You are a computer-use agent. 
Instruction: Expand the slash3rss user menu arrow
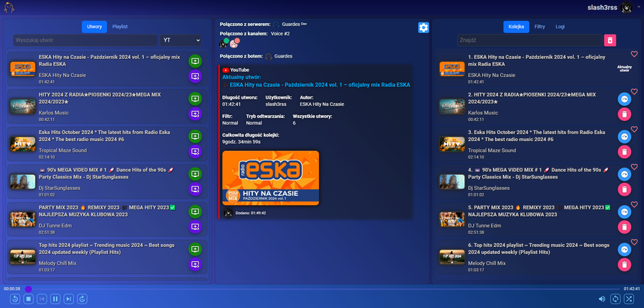[639, 7]
